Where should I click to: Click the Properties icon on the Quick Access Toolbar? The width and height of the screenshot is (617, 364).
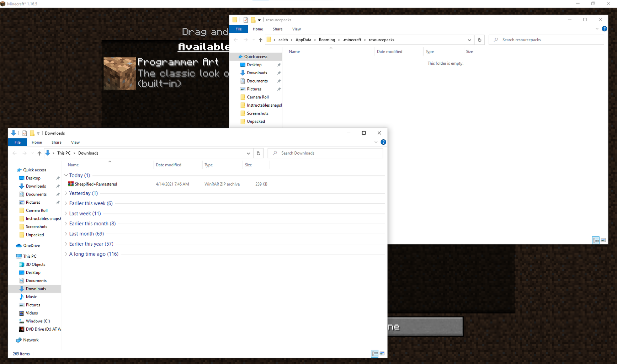tap(25, 133)
